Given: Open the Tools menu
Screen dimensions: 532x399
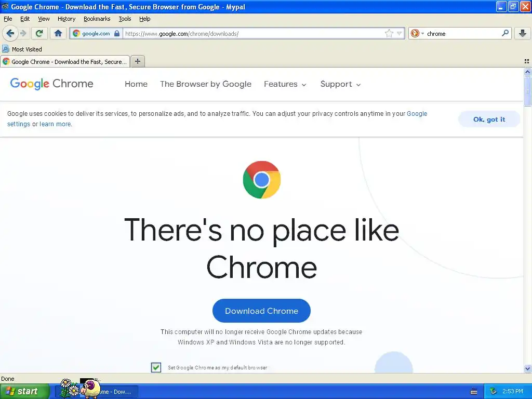Looking at the screenshot, I should [x=125, y=19].
